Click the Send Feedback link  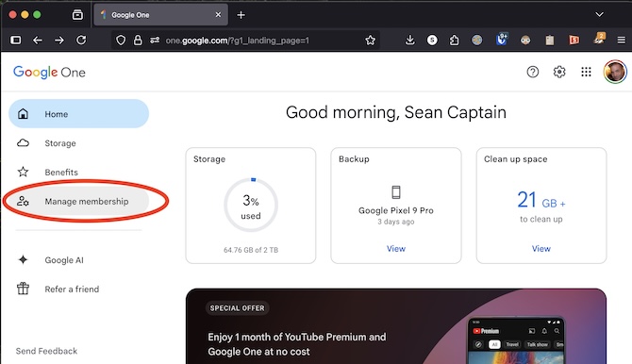[x=46, y=351]
